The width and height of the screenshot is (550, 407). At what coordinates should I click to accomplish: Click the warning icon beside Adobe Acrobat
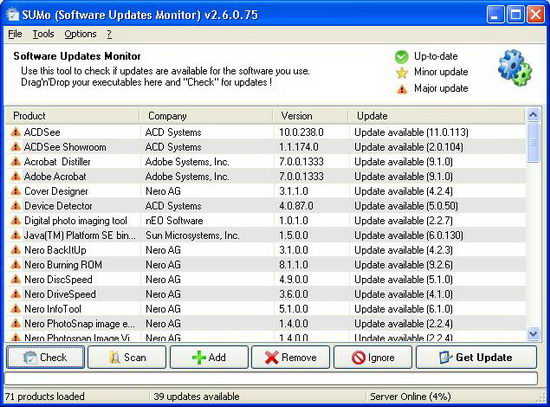pyautogui.click(x=15, y=176)
